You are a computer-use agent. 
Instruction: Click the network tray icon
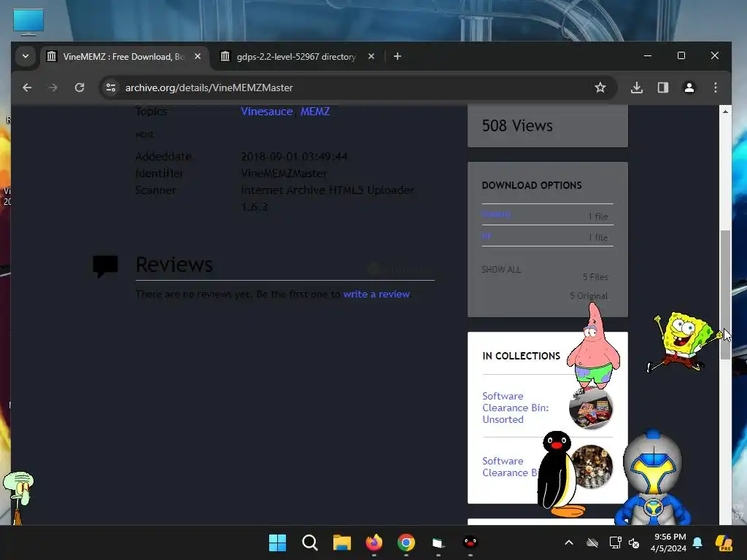(x=615, y=542)
